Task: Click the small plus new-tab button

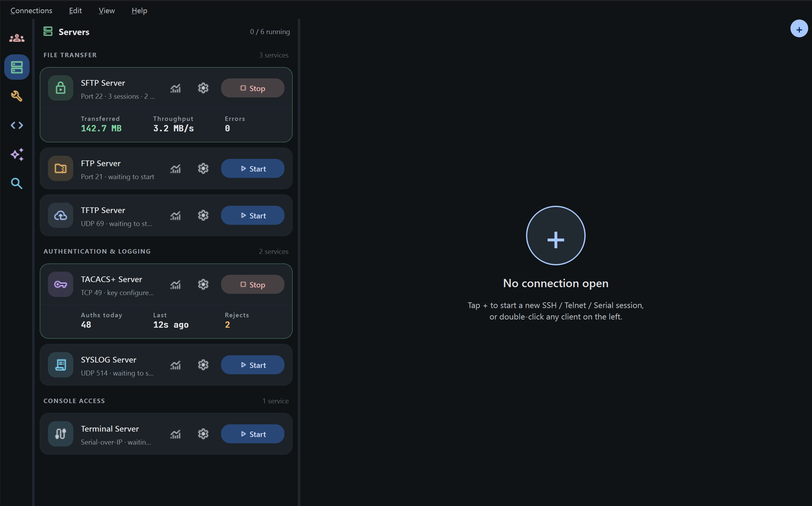Action: (799, 29)
